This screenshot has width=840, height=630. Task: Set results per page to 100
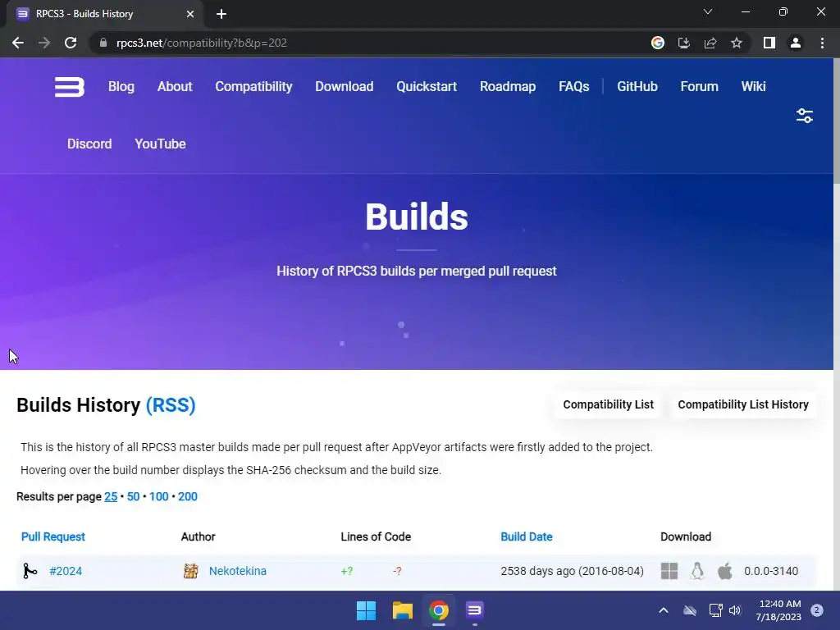click(x=158, y=496)
